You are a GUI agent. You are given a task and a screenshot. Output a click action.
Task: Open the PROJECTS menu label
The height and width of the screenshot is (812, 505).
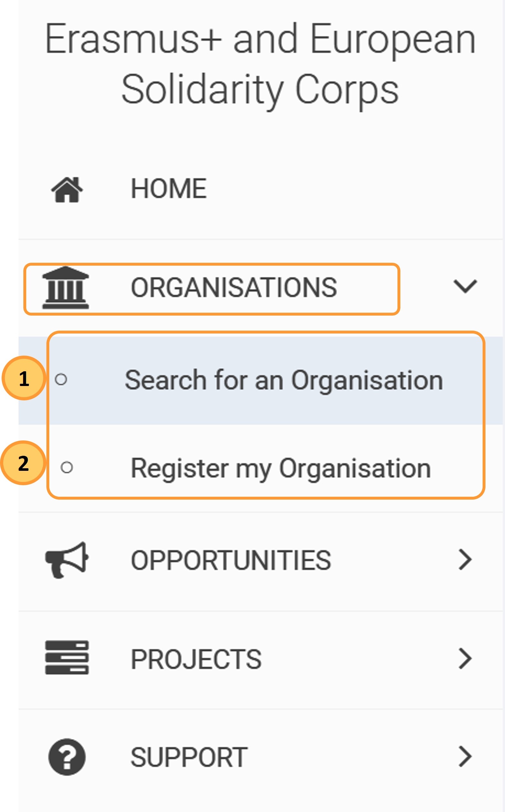[x=196, y=659]
